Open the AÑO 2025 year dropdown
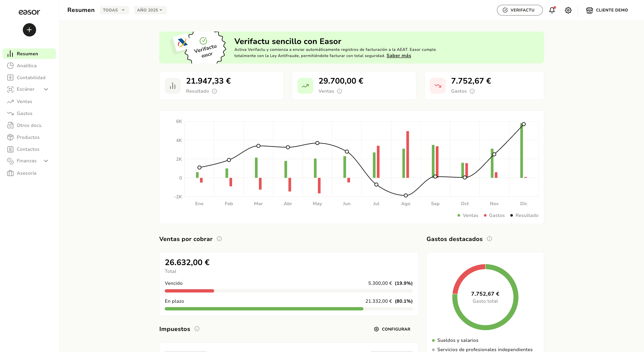The width and height of the screenshot is (644, 352). pos(150,10)
